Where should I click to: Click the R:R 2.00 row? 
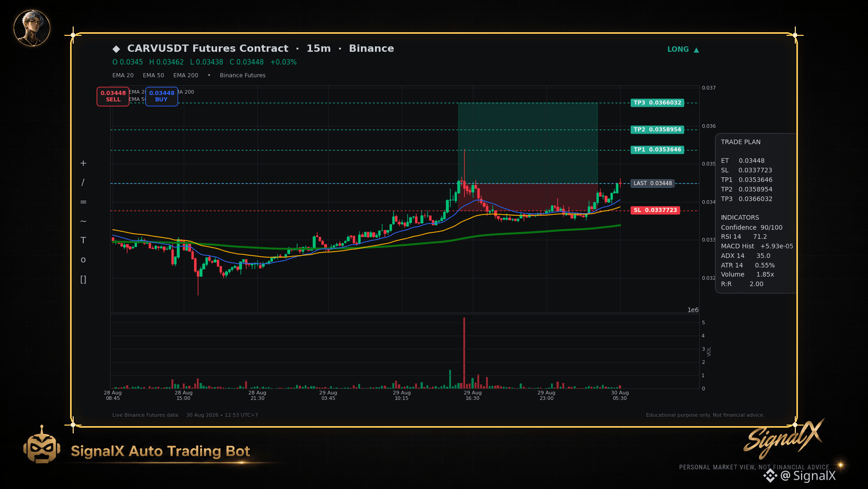(x=742, y=284)
